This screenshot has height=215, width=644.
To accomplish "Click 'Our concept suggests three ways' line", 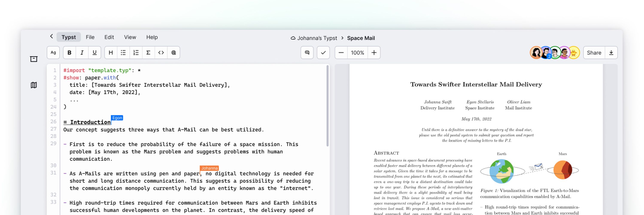I will point(164,130).
